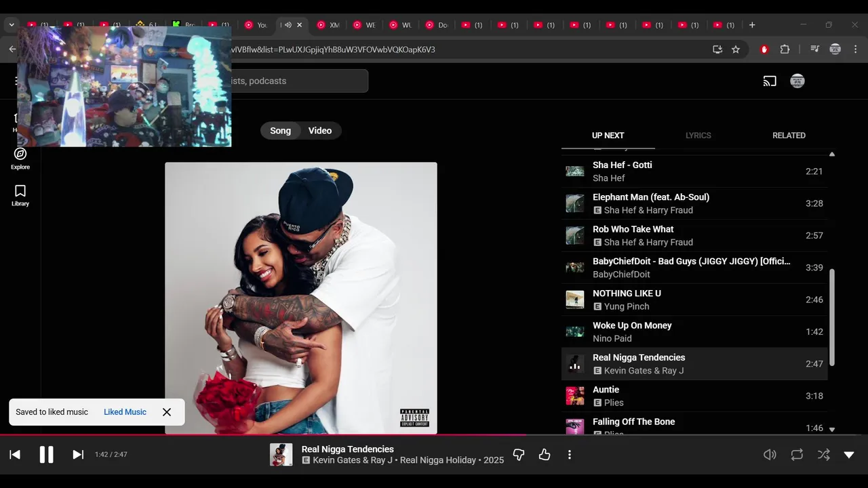Open the player three-dot more actions menu

coord(570,455)
